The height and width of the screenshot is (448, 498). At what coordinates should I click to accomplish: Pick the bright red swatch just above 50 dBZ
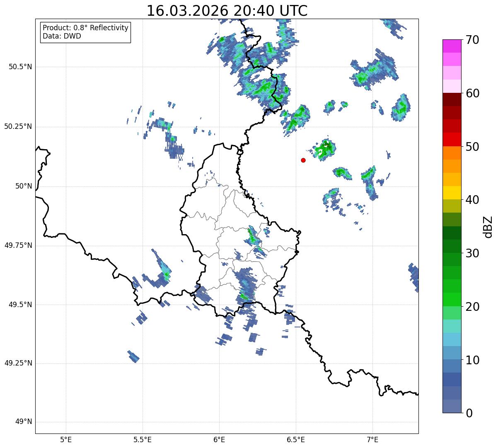pos(452,140)
